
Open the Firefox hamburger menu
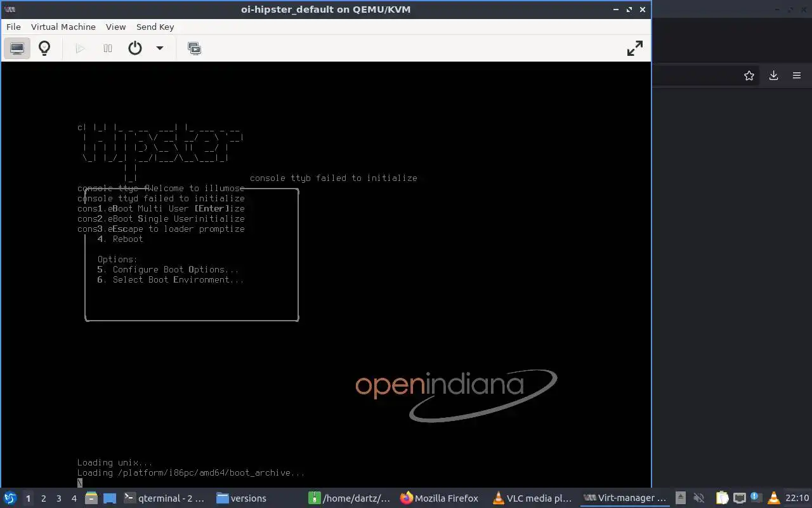[x=797, y=76]
